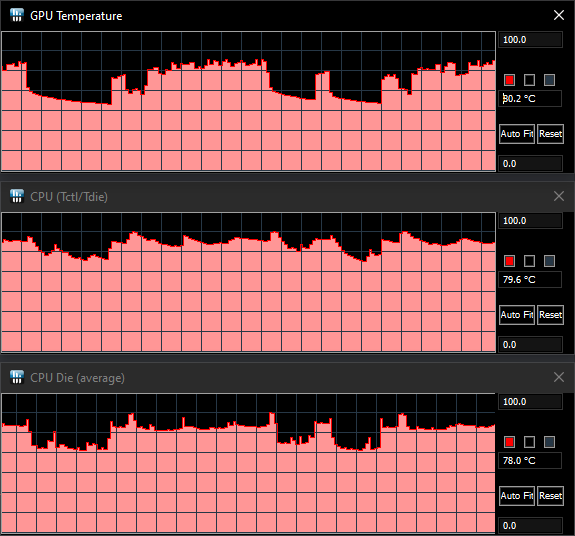Click the 0.0 minimum field of CPU (Tctl/Tdie)
Image resolution: width=575 pixels, height=536 pixels.
tap(530, 345)
